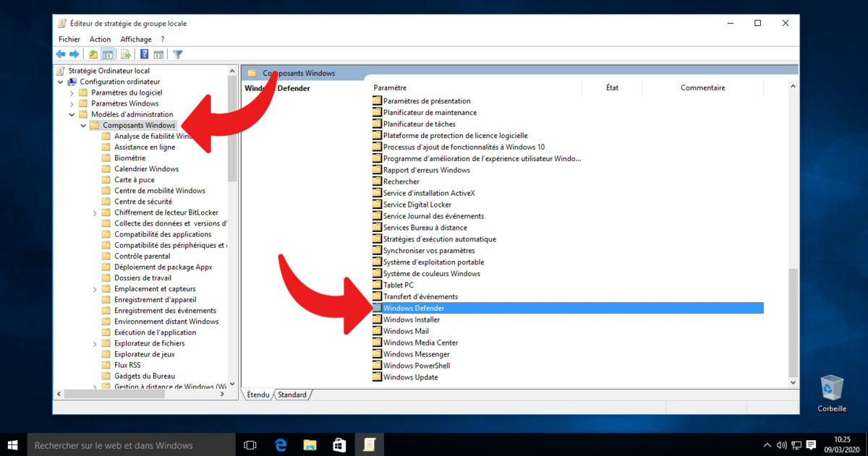Viewport: 868px width, 456px height.
Task: Click the export list toolbar icon
Action: [x=126, y=54]
